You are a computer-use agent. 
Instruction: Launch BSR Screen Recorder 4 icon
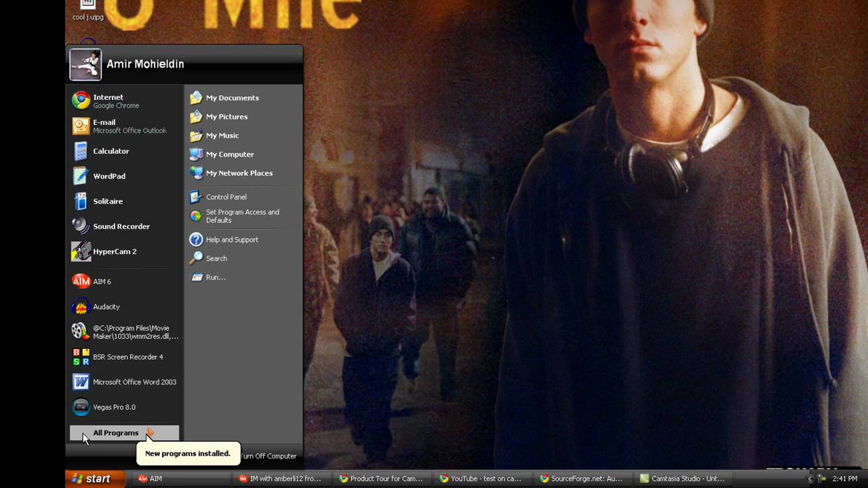(81, 357)
